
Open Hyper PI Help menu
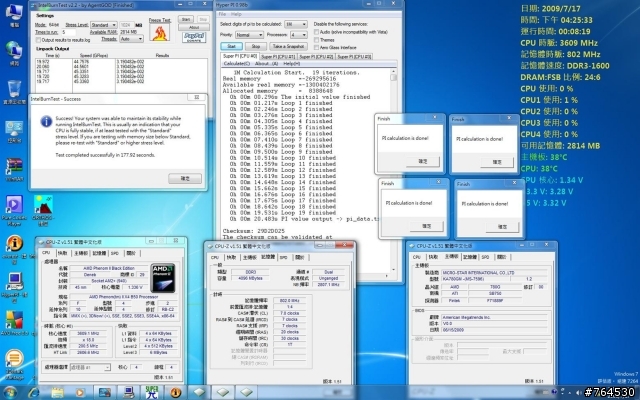click(236, 14)
